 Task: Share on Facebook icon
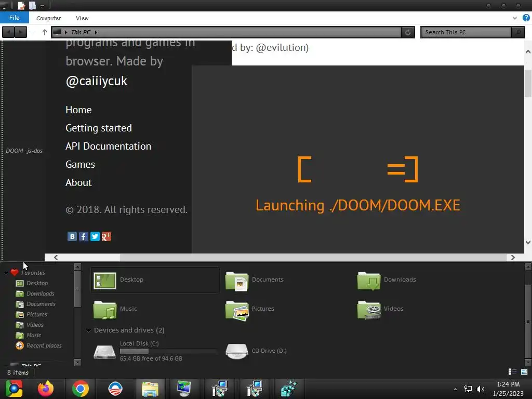pos(84,236)
